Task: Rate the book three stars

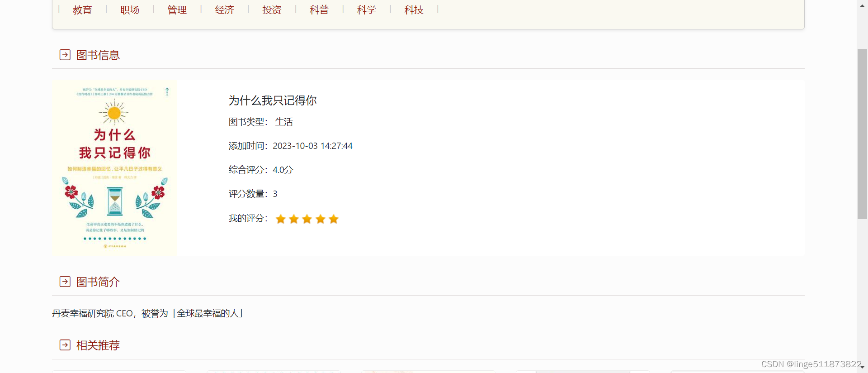Action: point(307,219)
